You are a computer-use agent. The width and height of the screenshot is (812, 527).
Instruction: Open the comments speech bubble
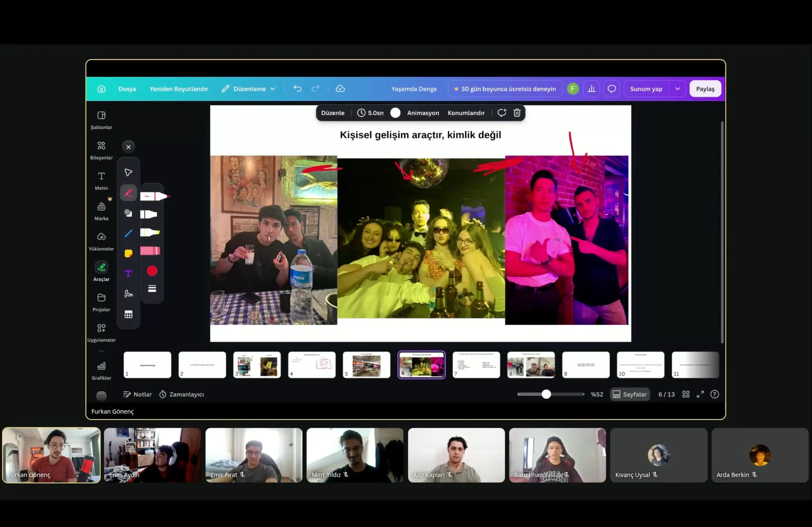click(x=612, y=89)
